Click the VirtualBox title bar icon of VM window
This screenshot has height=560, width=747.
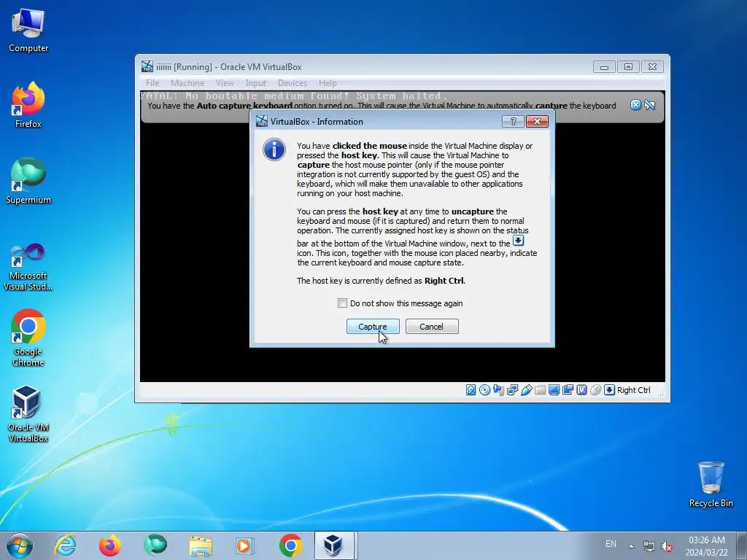(147, 66)
